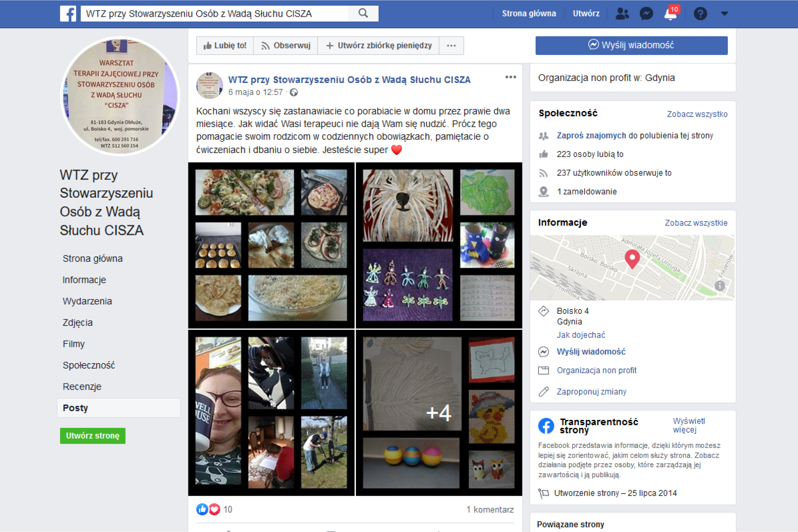Viewport: 798px width, 532px height.
Task: Click the green Utwórz stronę button
Action: [93, 436]
